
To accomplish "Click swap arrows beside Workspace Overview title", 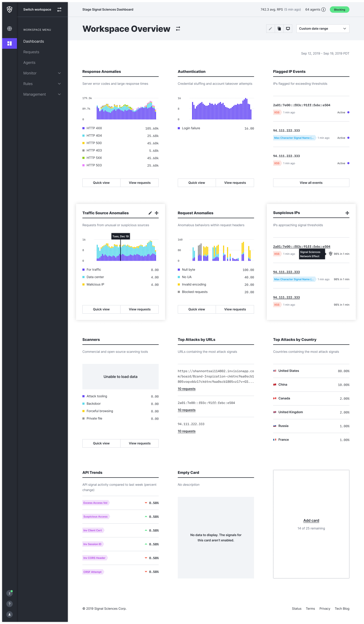I will pyautogui.click(x=178, y=29).
